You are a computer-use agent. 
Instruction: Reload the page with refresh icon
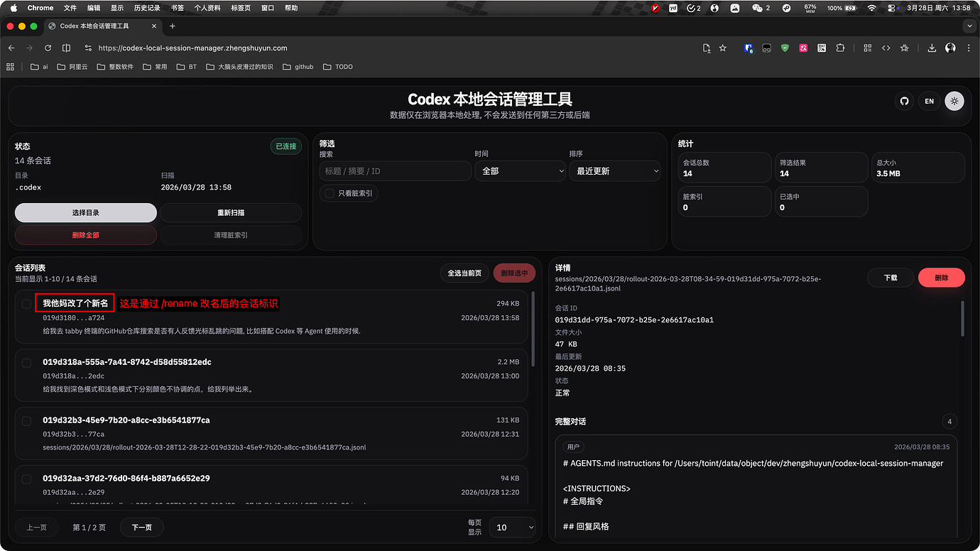click(x=48, y=48)
